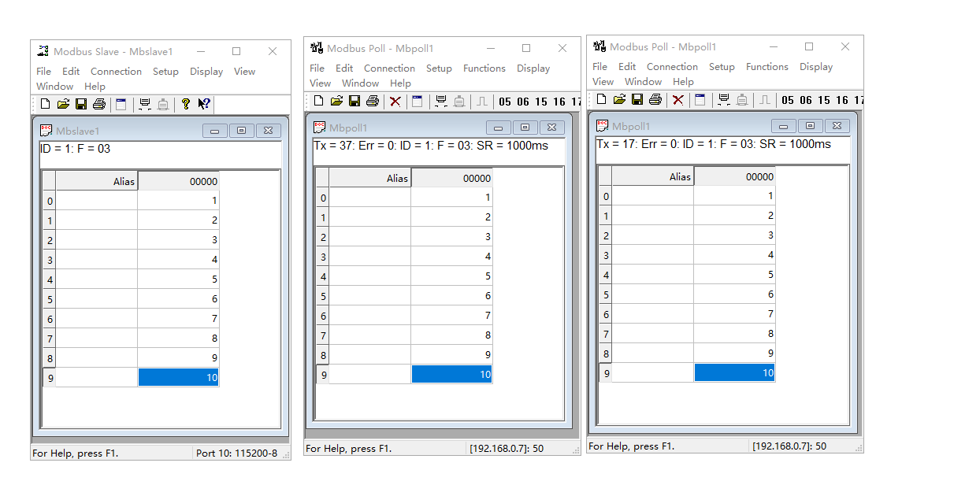This screenshot has width=980, height=496.
Task: Click Save disk icon in Modbus Poll Tx=17 window
Action: point(637,99)
